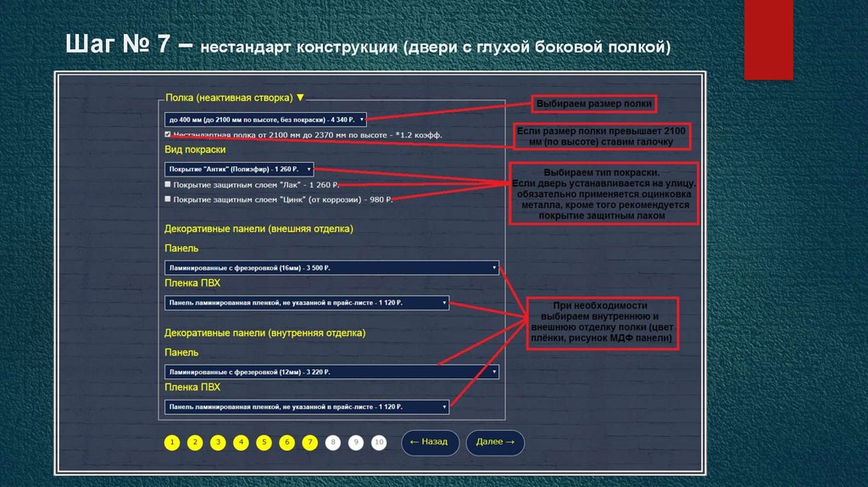
Task: Go to step 3 circle
Action: [218, 442]
